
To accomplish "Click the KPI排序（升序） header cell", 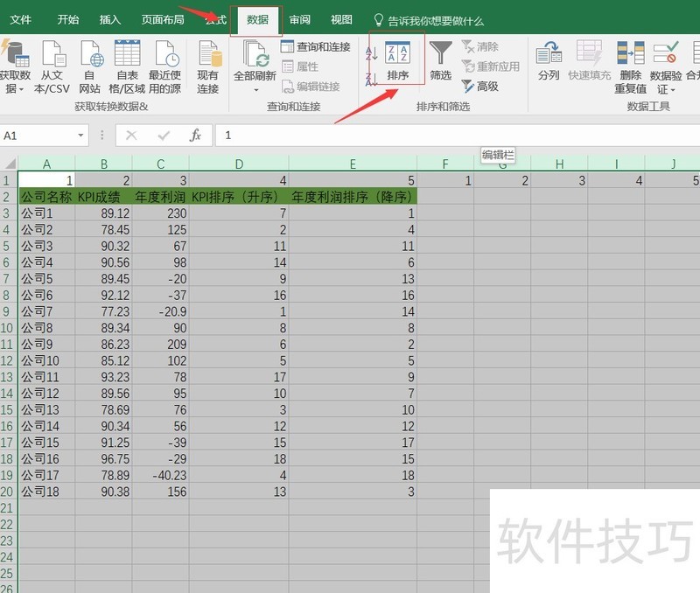I will click(x=239, y=197).
